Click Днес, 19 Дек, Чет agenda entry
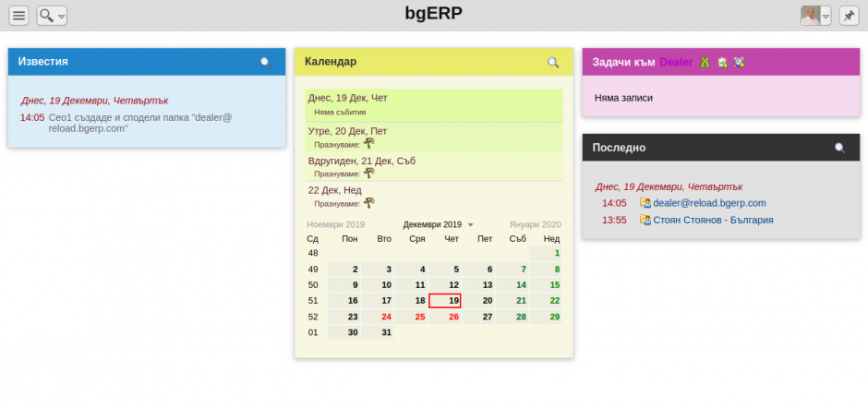 [347, 98]
